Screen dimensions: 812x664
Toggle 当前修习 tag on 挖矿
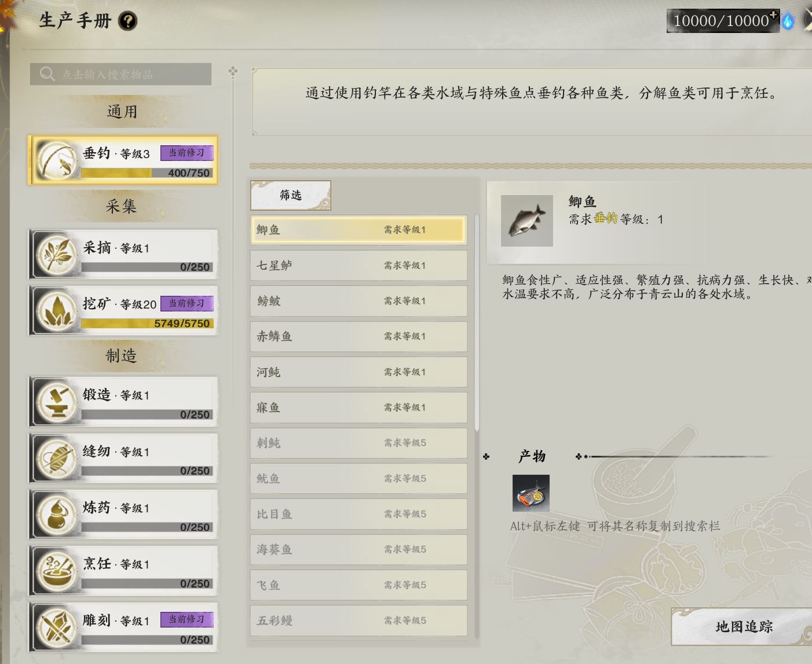click(186, 303)
